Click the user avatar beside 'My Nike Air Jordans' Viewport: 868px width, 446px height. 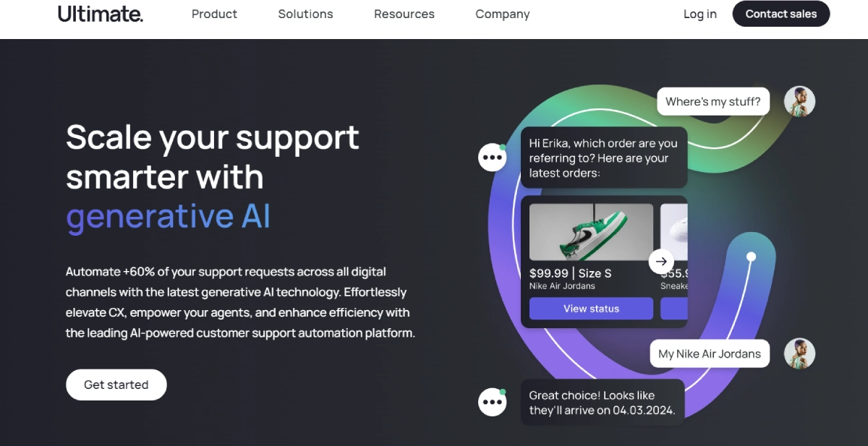point(799,353)
